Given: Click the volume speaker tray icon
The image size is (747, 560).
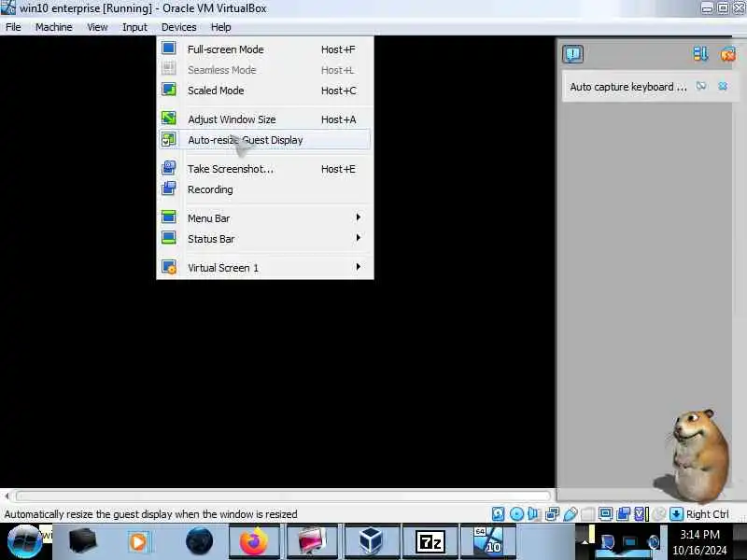Looking at the screenshot, I should 653,542.
